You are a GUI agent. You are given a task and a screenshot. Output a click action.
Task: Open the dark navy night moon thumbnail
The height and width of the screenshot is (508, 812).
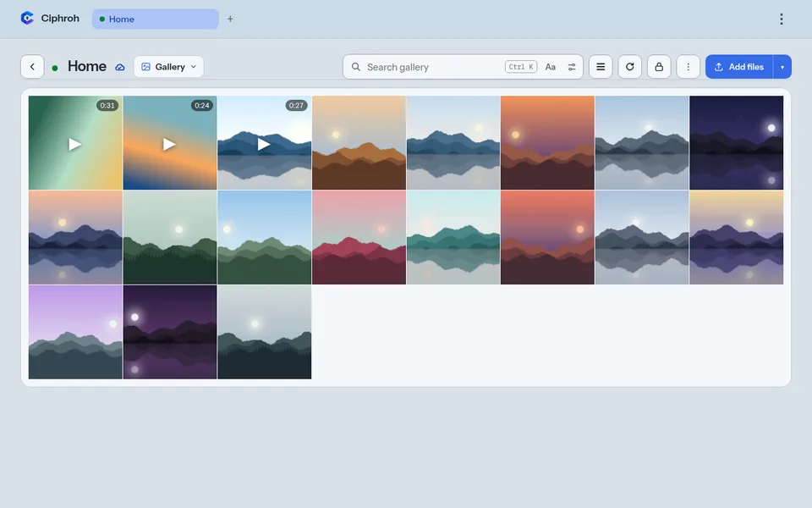point(737,142)
